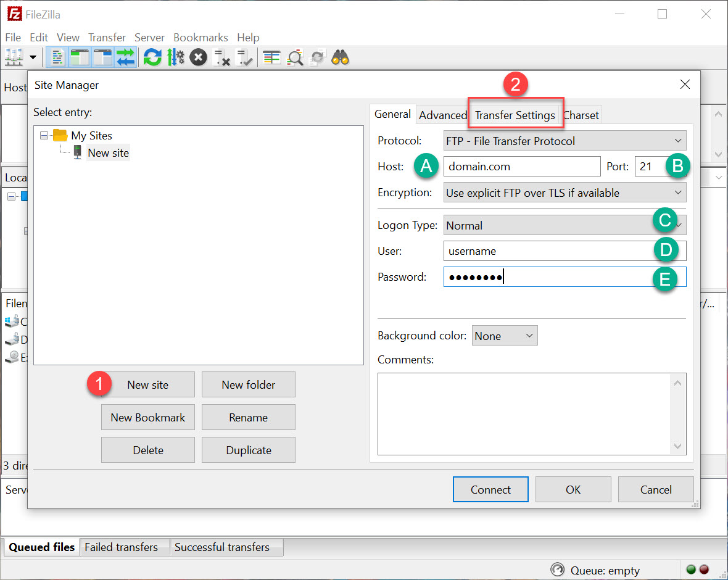Click the red activity indicator light
The height and width of the screenshot is (580, 728).
pos(705,570)
